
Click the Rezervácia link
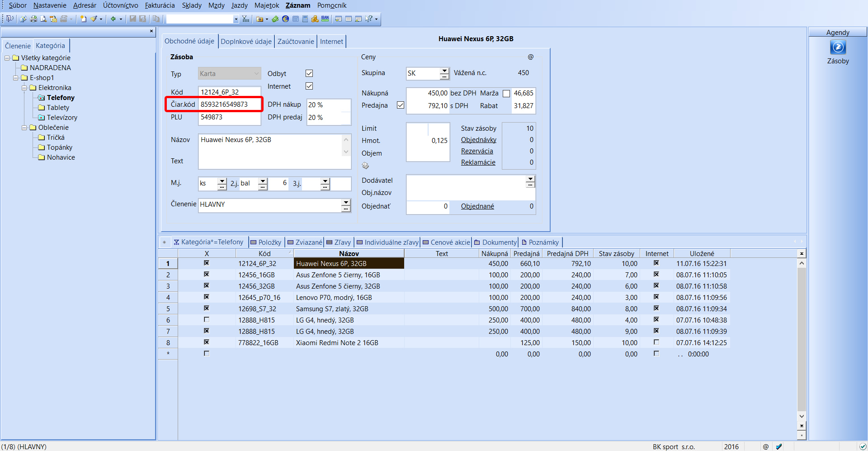(x=477, y=151)
